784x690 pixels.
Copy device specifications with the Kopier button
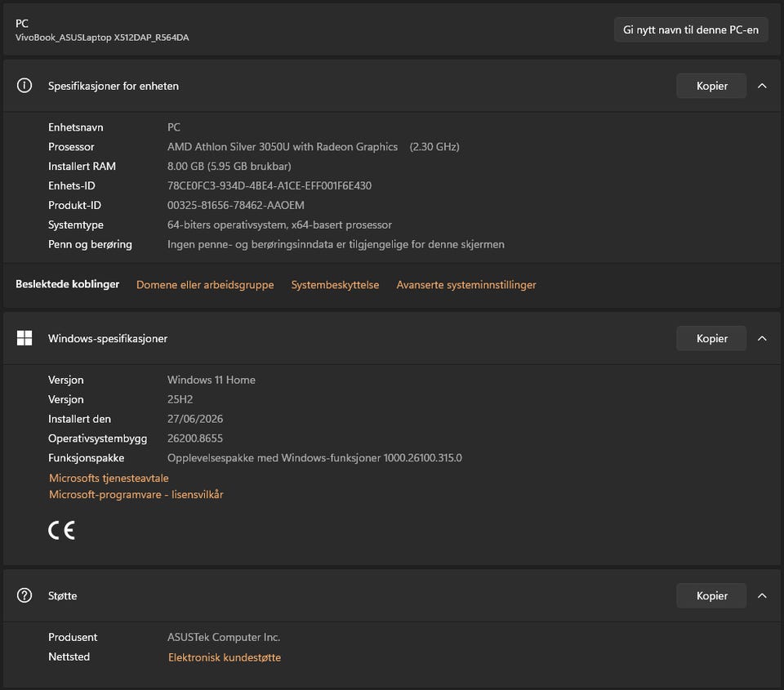coord(711,86)
